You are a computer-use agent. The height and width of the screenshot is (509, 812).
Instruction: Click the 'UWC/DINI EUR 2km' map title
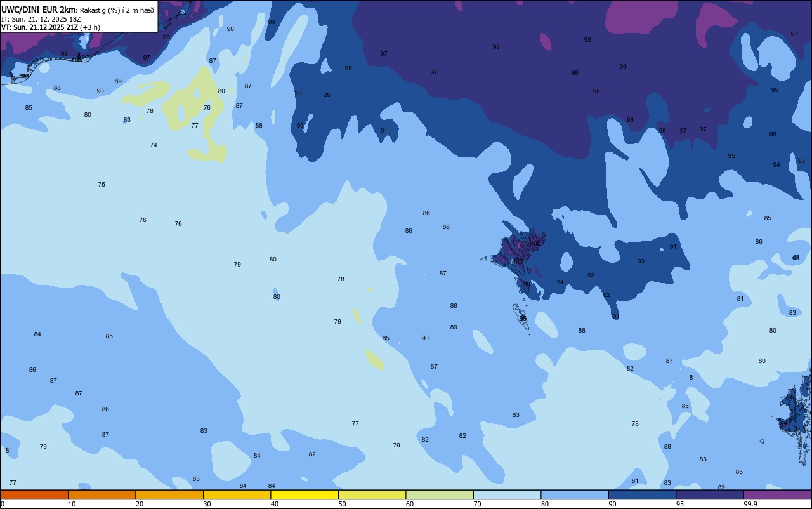[x=39, y=10]
